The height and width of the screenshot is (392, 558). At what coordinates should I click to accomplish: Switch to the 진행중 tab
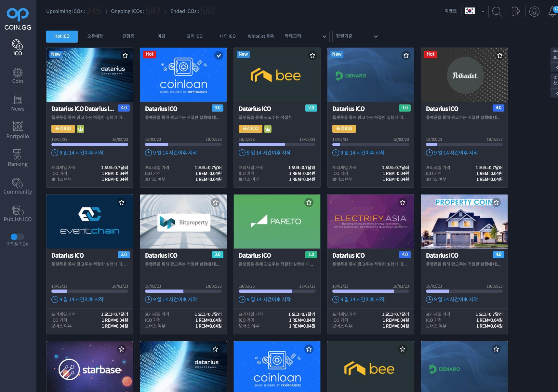coord(128,36)
